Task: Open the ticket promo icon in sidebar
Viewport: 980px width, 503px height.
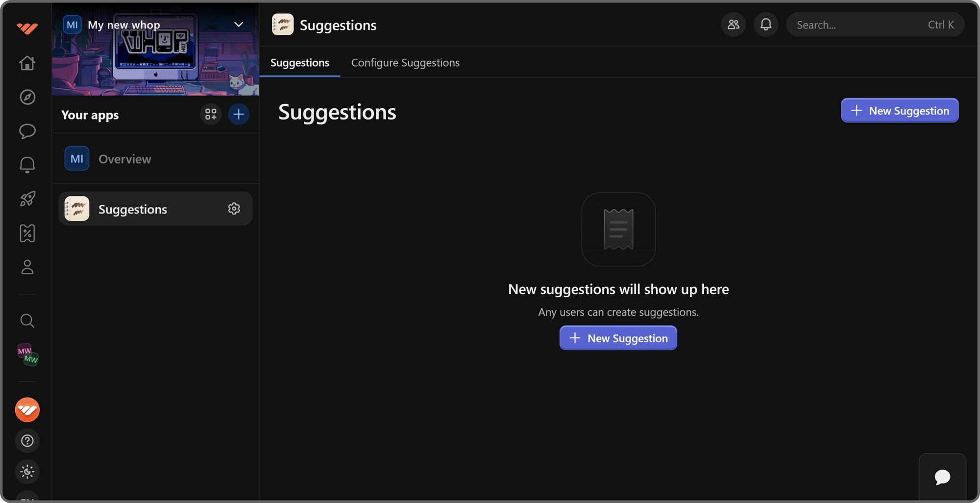Action: 27,233
